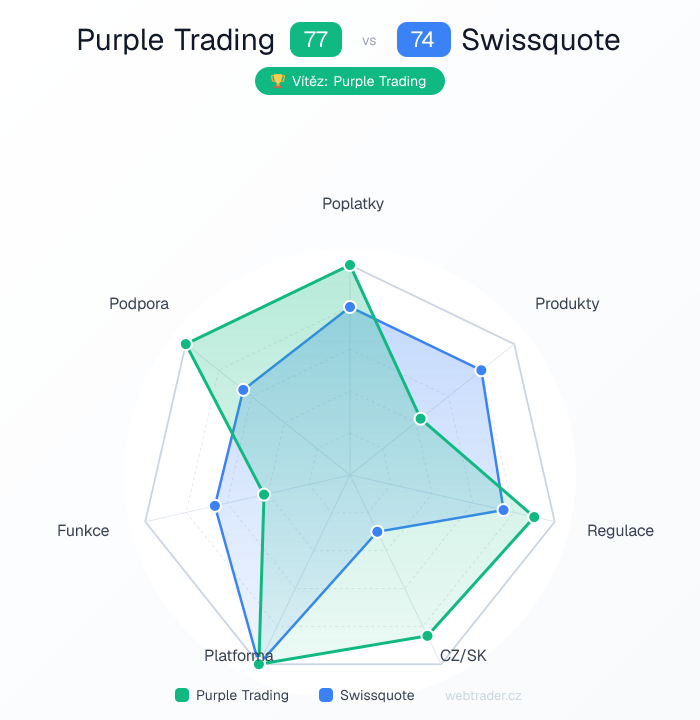The image size is (700, 720).
Task: Click Swissquote's Funkce data point
Action: tap(215, 506)
